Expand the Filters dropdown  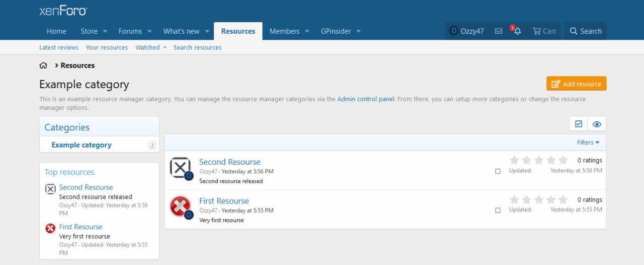tap(588, 143)
